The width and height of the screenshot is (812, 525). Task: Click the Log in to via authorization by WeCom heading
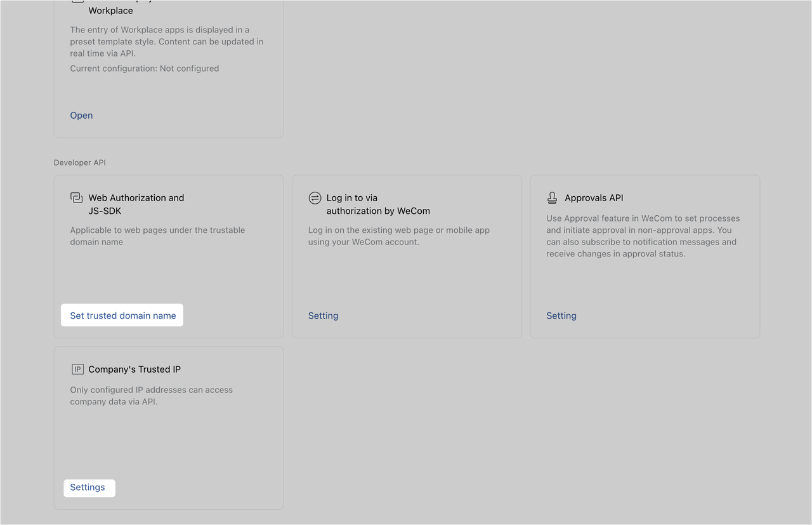[x=377, y=204]
